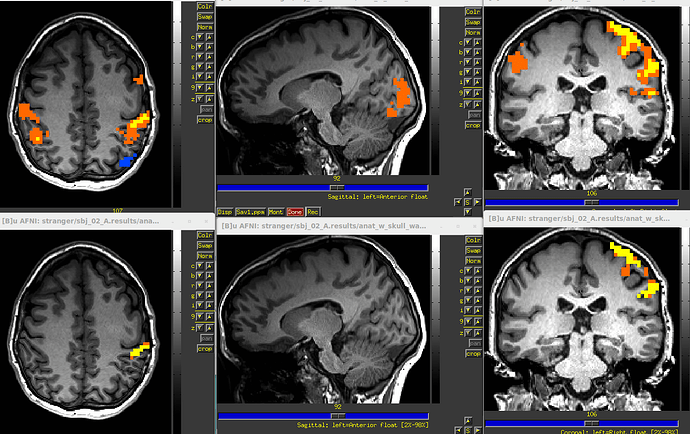Image resolution: width=690 pixels, height=434 pixels.
Task: Click lower sagittal window title bar anat_w_skull_wa...
Action: (x=349, y=226)
